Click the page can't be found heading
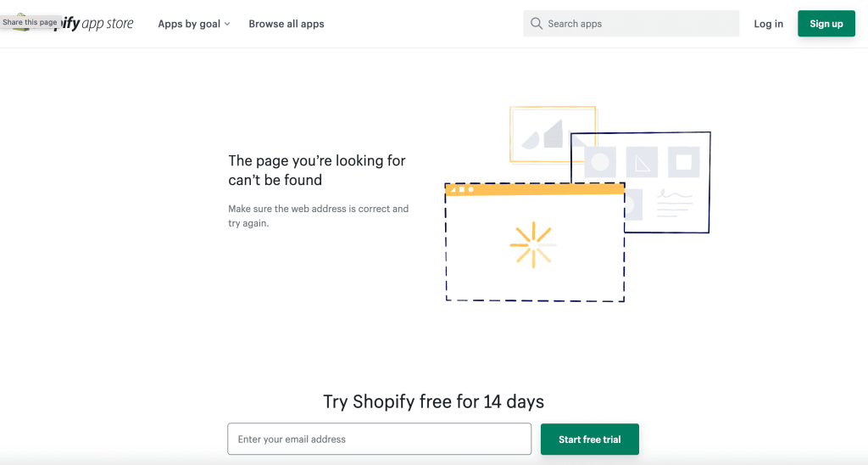868x465 pixels. [x=317, y=171]
